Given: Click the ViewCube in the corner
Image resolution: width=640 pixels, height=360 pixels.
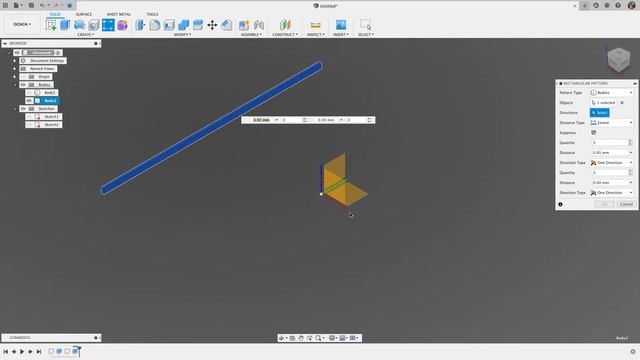Looking at the screenshot, I should click(x=618, y=59).
